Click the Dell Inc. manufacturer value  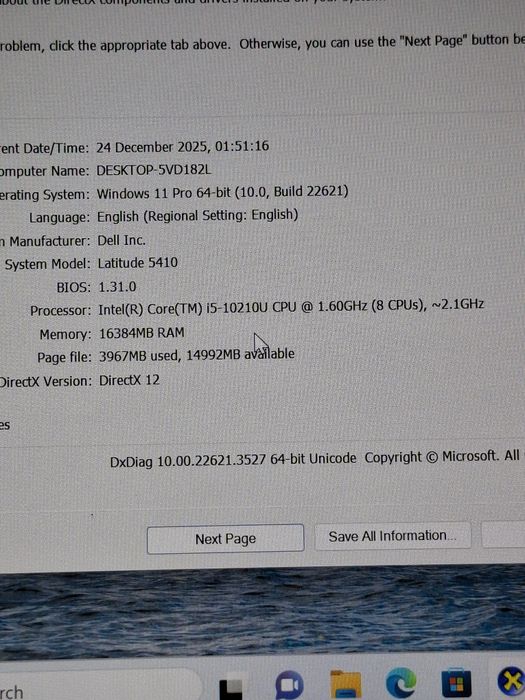[121, 240]
